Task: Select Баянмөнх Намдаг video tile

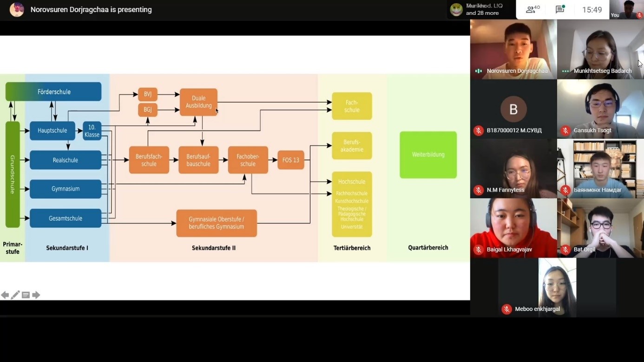Action: pos(600,168)
